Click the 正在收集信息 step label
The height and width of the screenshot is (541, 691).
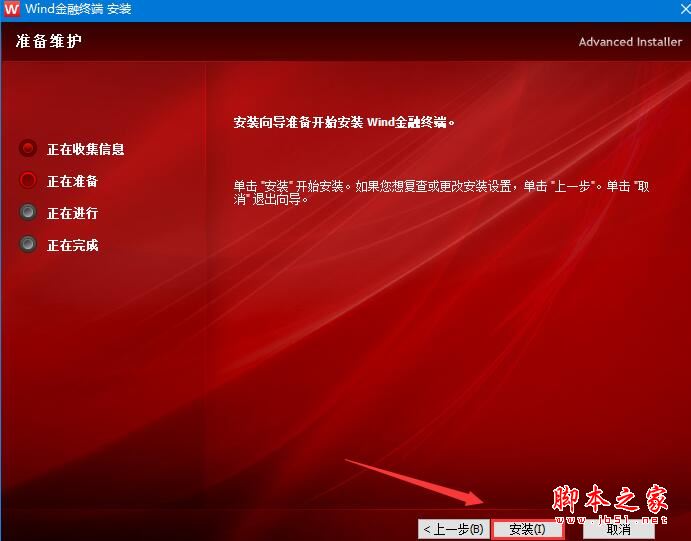(x=85, y=149)
